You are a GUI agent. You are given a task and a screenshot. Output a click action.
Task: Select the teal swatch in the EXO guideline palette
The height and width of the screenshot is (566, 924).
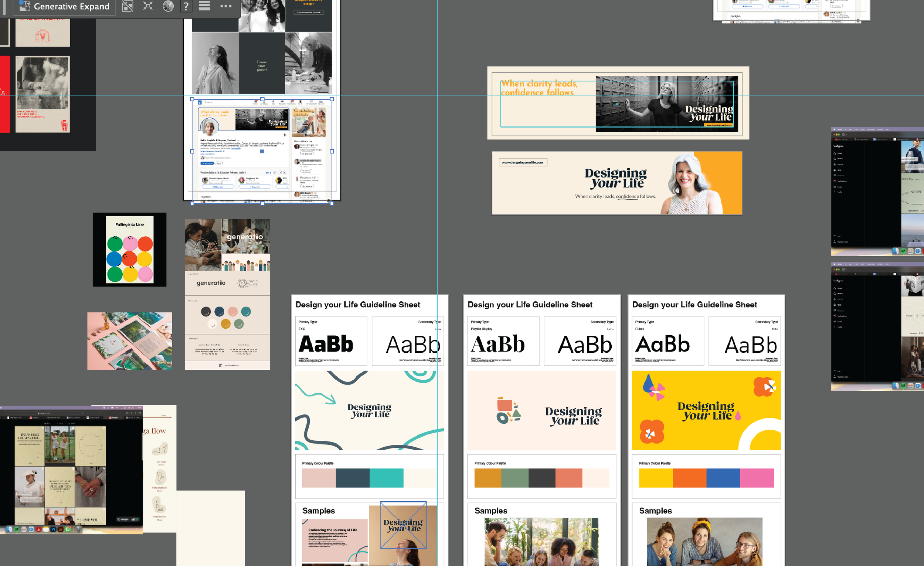(387, 478)
